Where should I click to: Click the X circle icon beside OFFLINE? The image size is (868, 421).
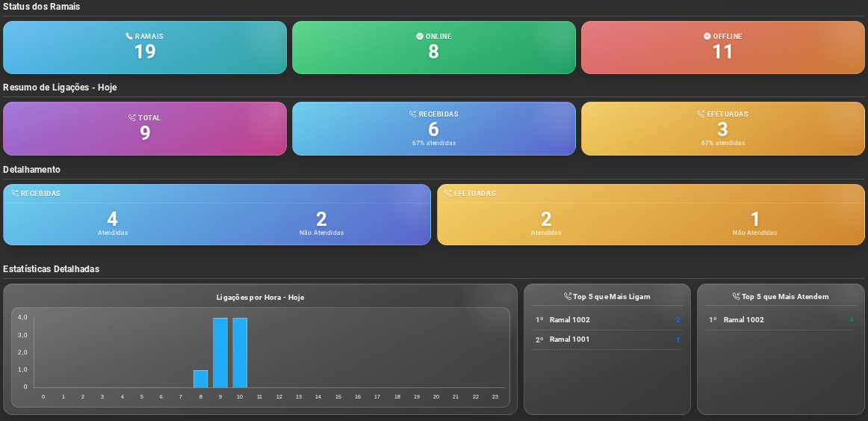[707, 37]
